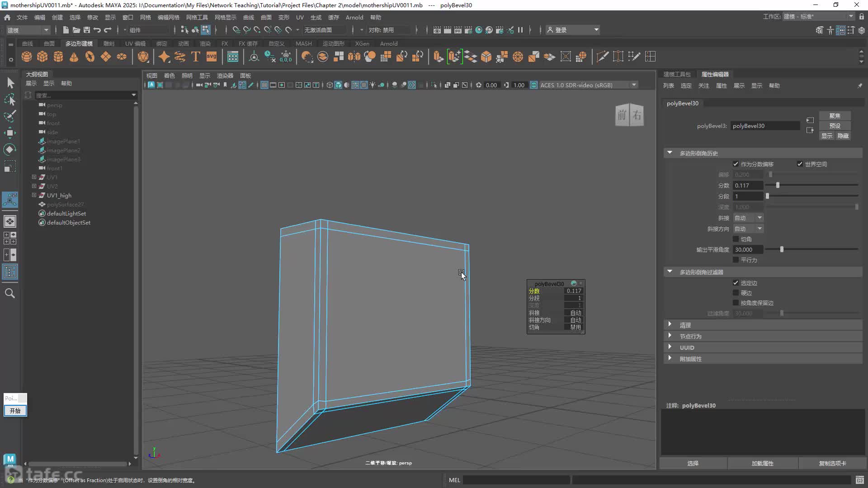Uncheck the 选定边 checkbox

pyautogui.click(x=736, y=283)
